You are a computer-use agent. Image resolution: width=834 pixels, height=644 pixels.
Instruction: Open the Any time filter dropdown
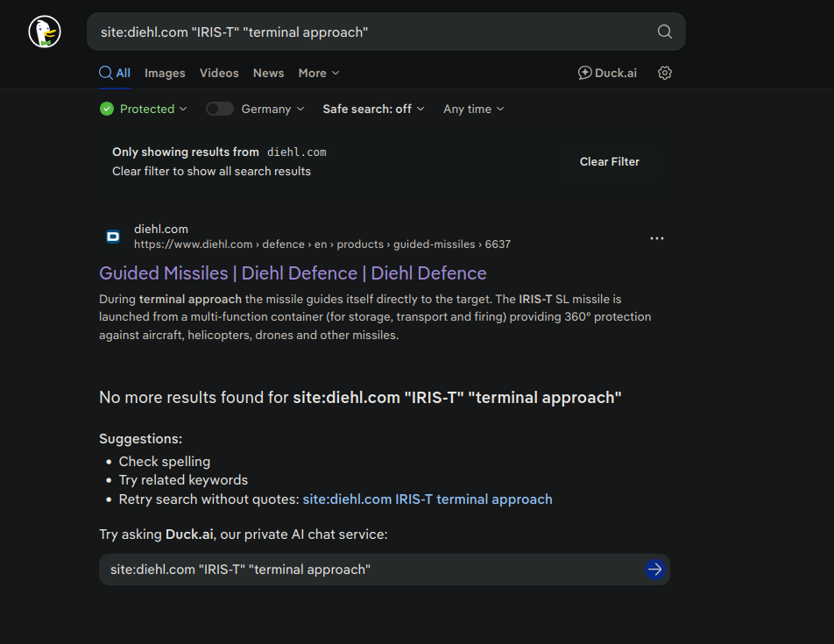(473, 109)
